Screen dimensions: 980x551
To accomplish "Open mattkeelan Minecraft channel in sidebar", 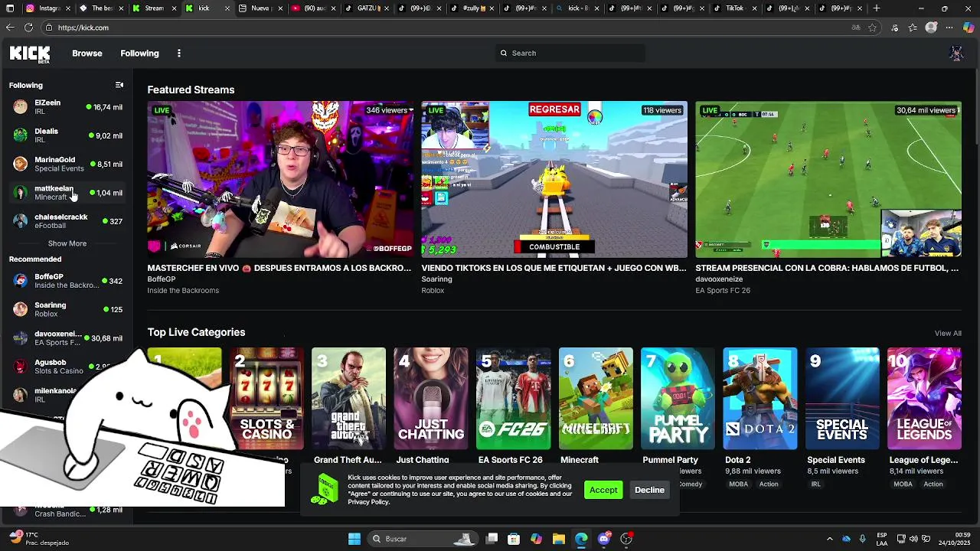I will pyautogui.click(x=67, y=193).
